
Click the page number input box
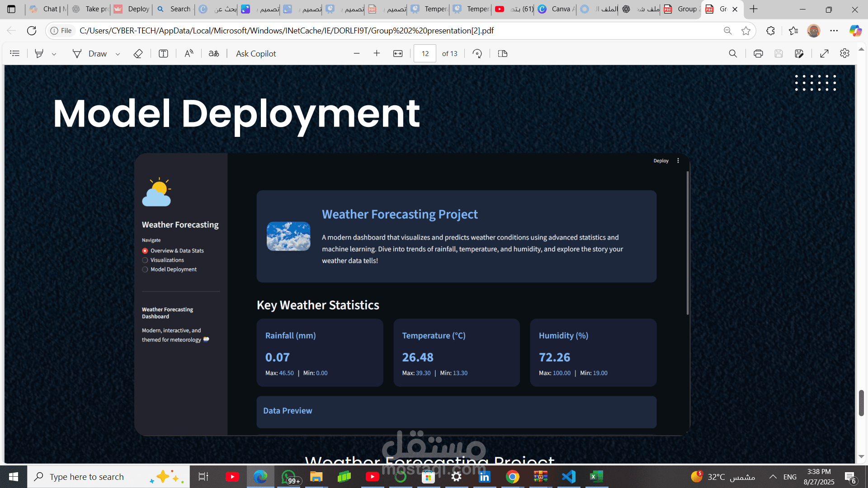pos(425,53)
